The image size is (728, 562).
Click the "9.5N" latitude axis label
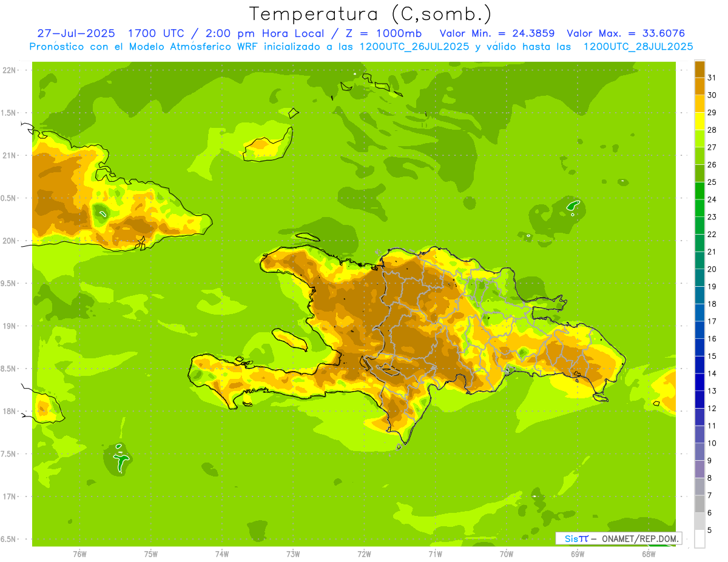point(8,284)
